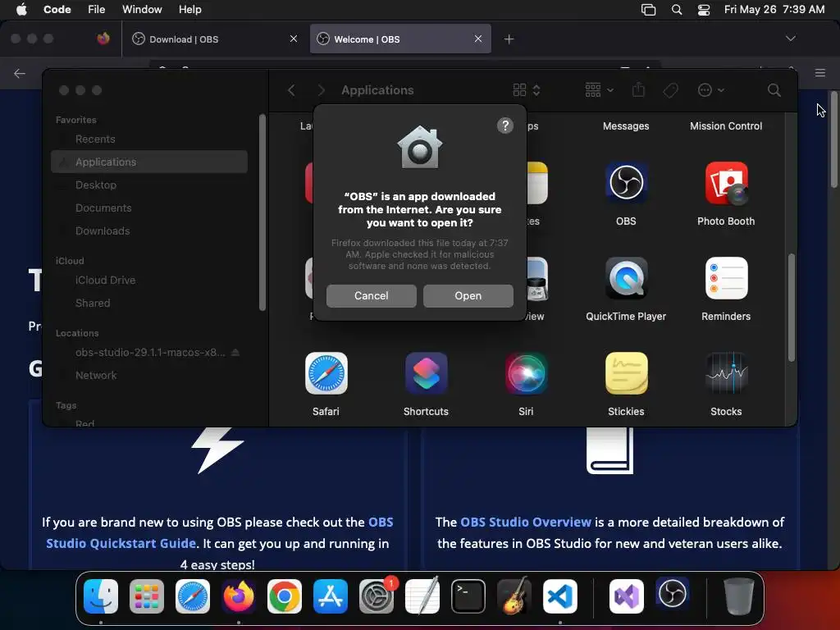Open Firefox from the Dock
The width and height of the screenshot is (840, 630).
tap(239, 596)
